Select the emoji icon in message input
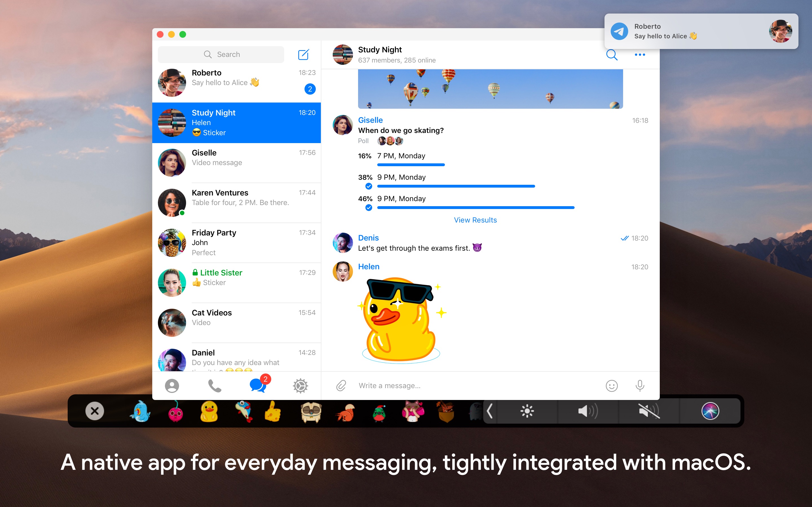 (x=612, y=384)
